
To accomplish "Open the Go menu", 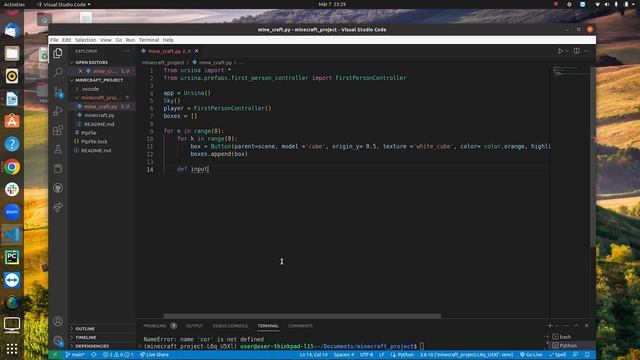I will pyautogui.click(x=118, y=40).
